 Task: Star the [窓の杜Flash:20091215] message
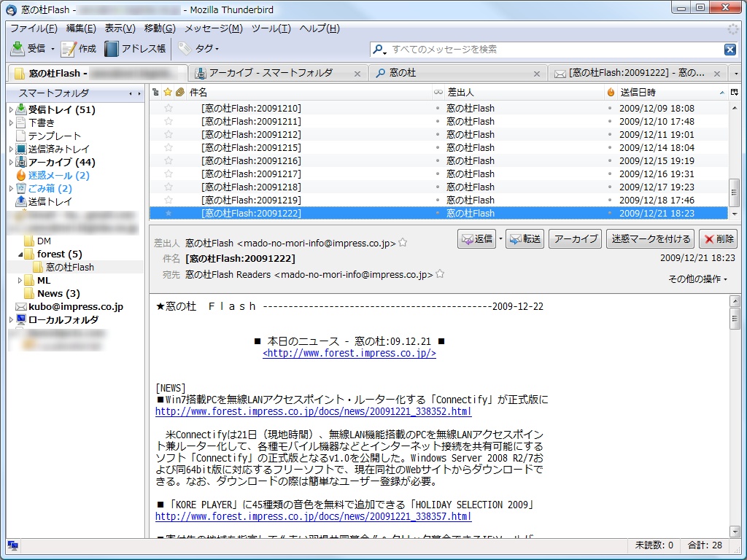169,147
